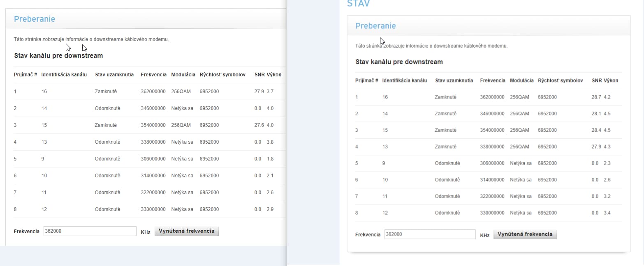The image size is (644, 266).
Task: Click power value 2.3 in right panel
Action: tap(607, 163)
